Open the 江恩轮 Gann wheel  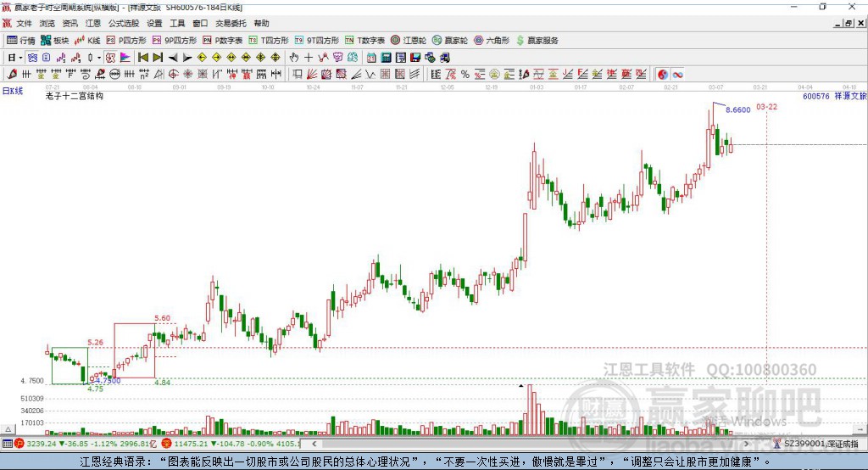[409, 41]
